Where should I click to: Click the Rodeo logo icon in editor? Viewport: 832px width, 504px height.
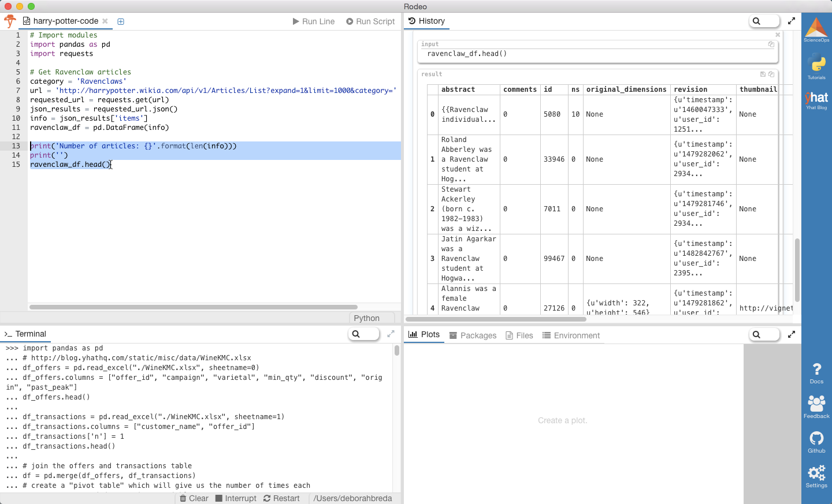click(10, 21)
